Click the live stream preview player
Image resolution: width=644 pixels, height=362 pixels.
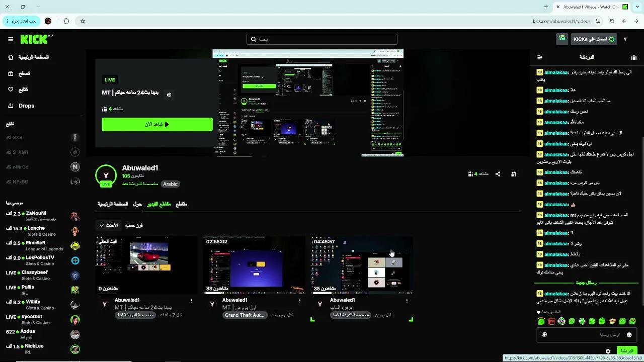tap(308, 103)
